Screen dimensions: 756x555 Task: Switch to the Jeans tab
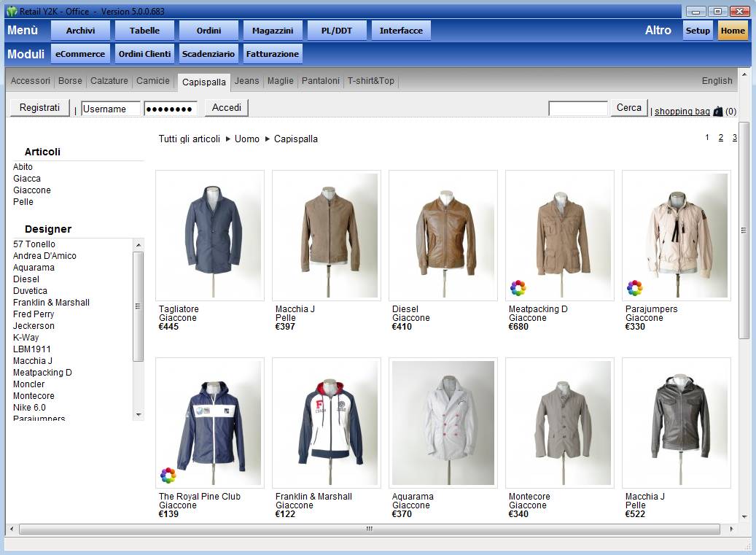coord(247,81)
